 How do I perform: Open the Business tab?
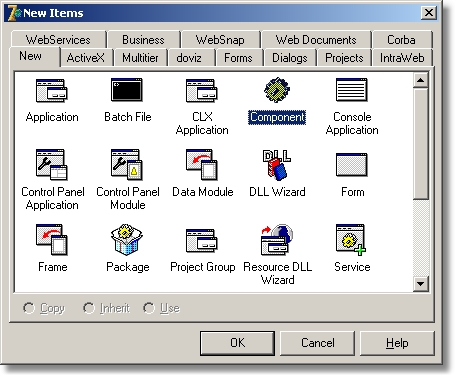coord(143,40)
